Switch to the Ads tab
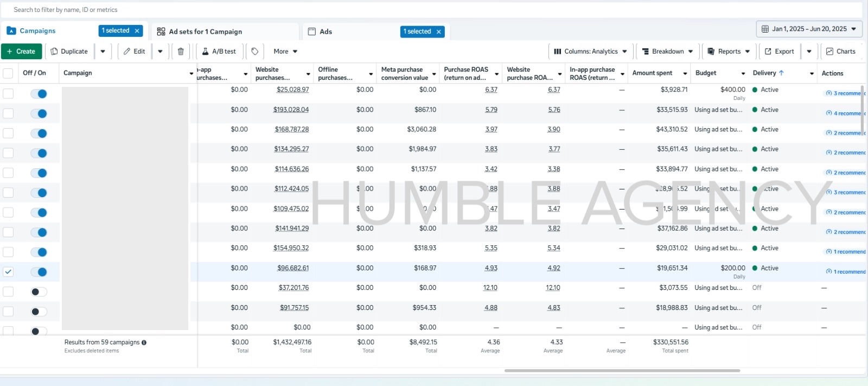This screenshot has height=386, width=868. [x=325, y=31]
